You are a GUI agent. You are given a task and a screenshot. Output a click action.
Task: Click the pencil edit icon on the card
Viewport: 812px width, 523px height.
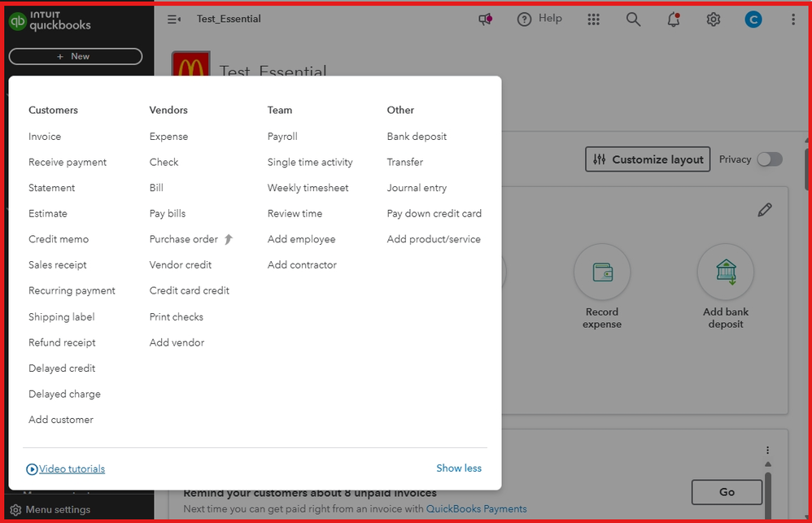[x=764, y=210]
